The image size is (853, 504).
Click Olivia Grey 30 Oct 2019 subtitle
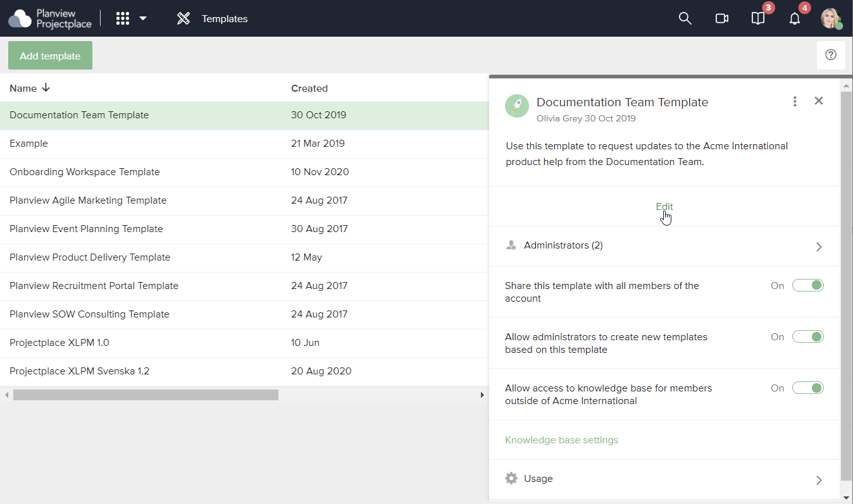point(586,118)
